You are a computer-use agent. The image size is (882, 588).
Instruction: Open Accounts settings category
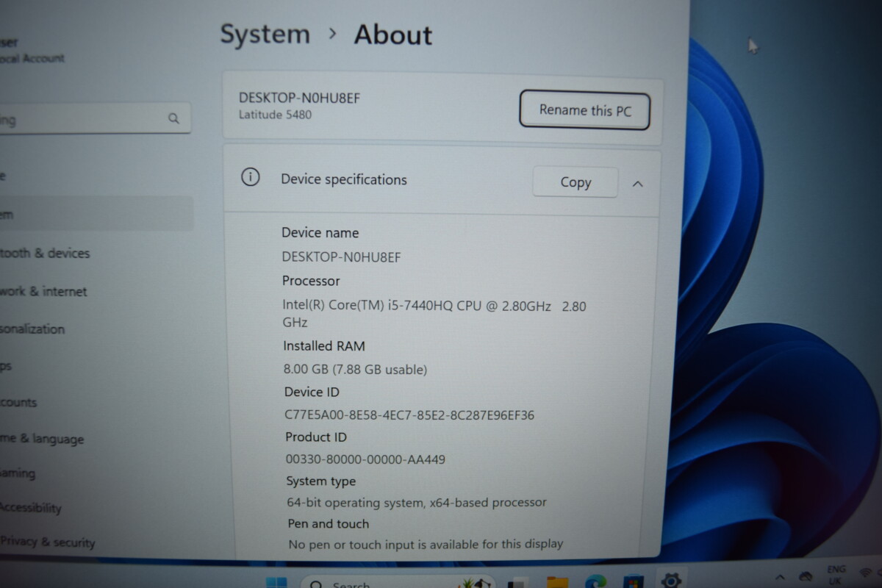18,402
